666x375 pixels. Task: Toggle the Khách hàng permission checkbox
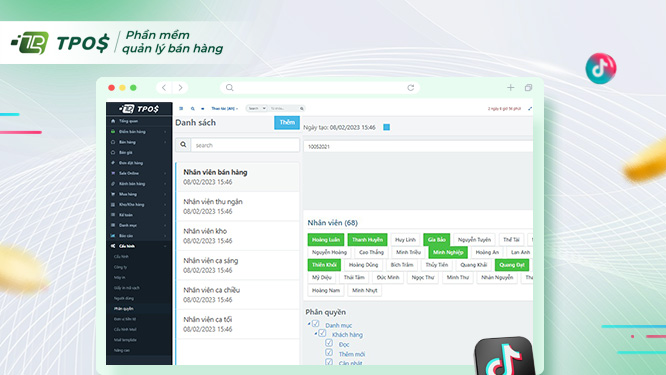coord(322,333)
